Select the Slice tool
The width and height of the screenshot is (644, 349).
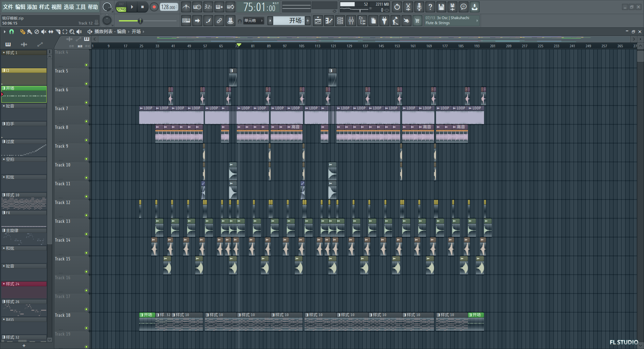point(58,32)
